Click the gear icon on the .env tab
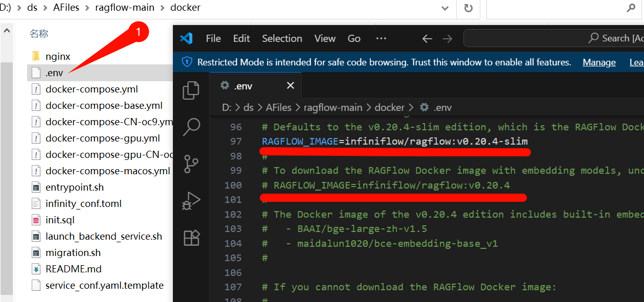The image size is (644, 302). (225, 85)
